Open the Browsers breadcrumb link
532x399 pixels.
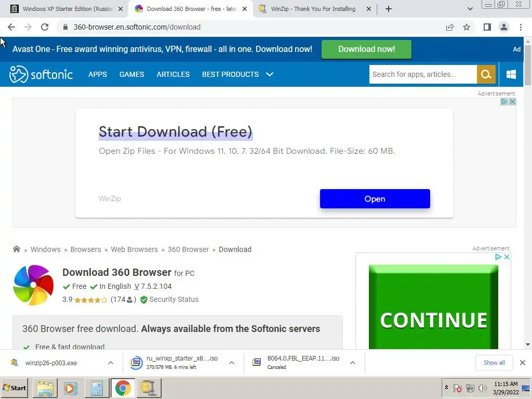click(86, 249)
